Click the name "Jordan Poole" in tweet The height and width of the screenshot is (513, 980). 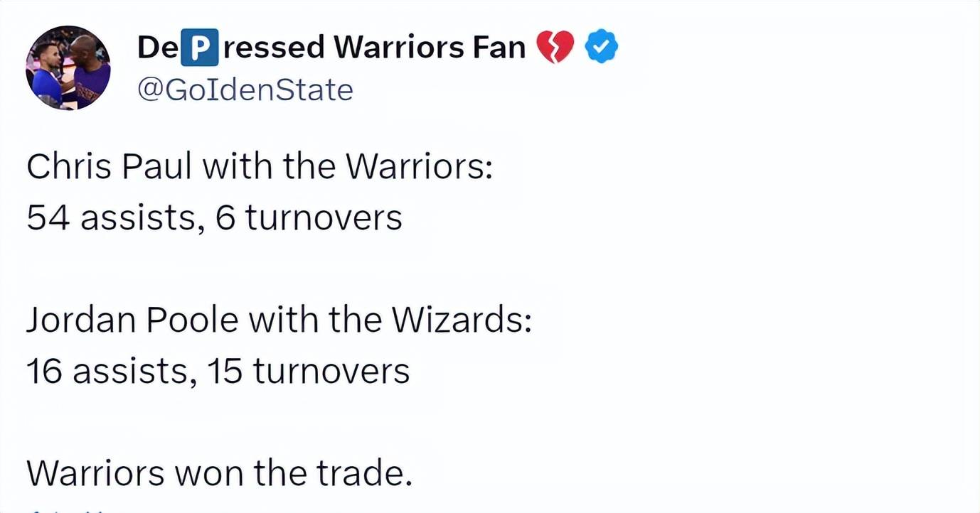coord(132,320)
